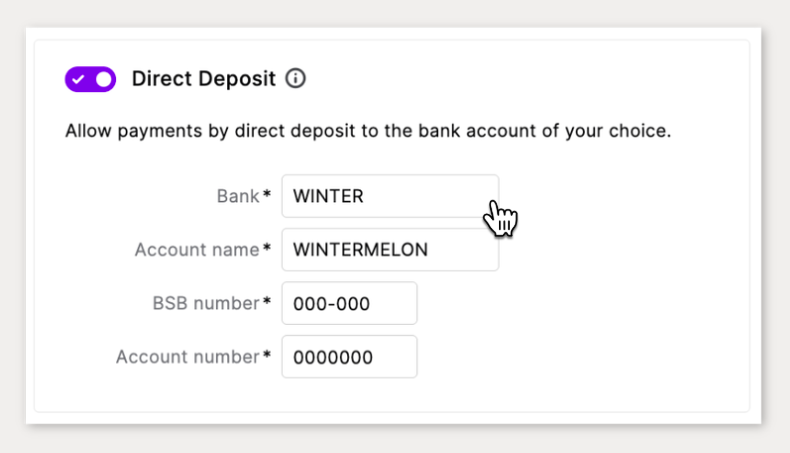Focus the Account number input field

coord(349,357)
